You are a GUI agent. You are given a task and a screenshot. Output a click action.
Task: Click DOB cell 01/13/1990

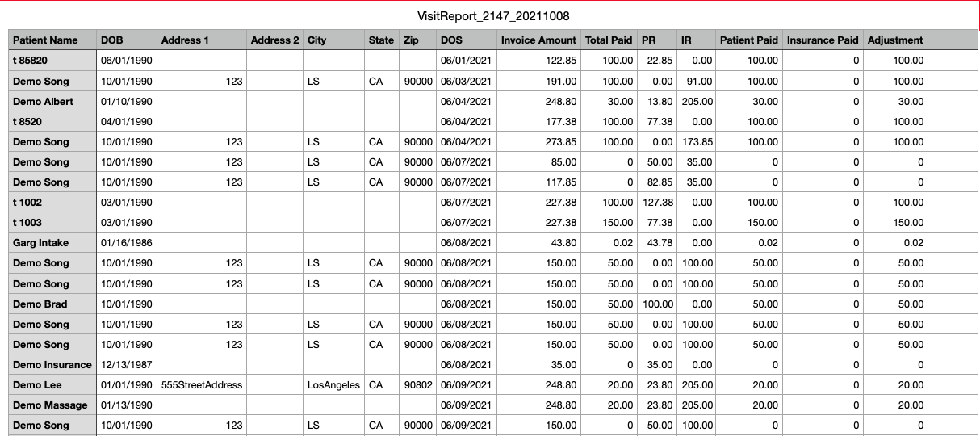pos(127,405)
